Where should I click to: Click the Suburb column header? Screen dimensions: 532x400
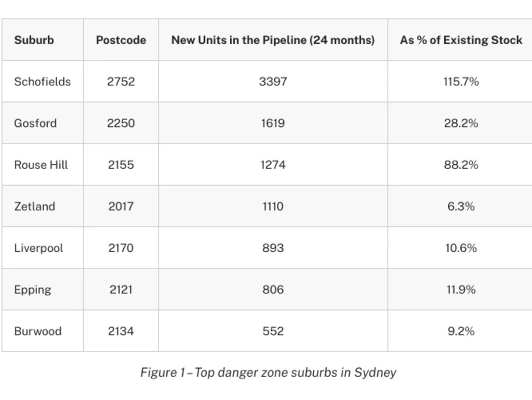pos(34,40)
